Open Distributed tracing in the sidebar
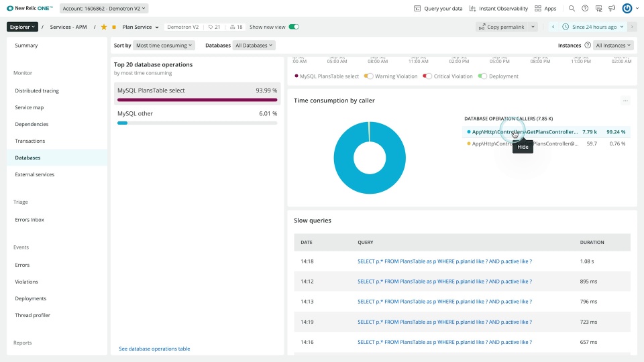Image resolution: width=644 pixels, height=362 pixels. coord(37,90)
